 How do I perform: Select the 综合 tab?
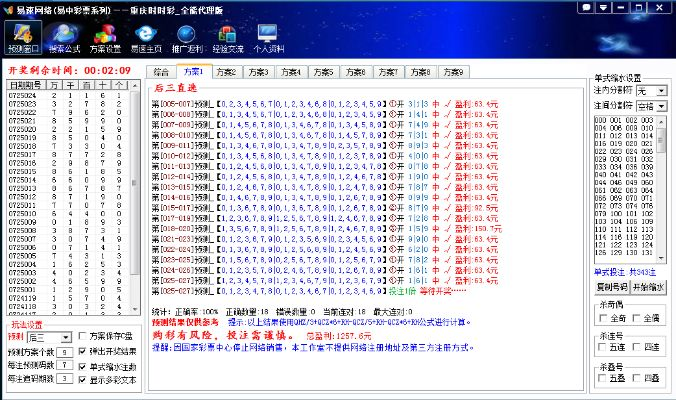coord(161,72)
